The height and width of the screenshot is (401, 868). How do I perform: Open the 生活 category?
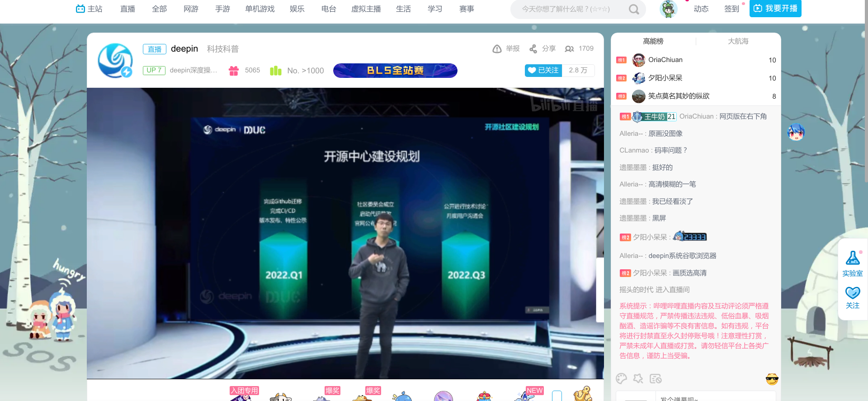403,9
